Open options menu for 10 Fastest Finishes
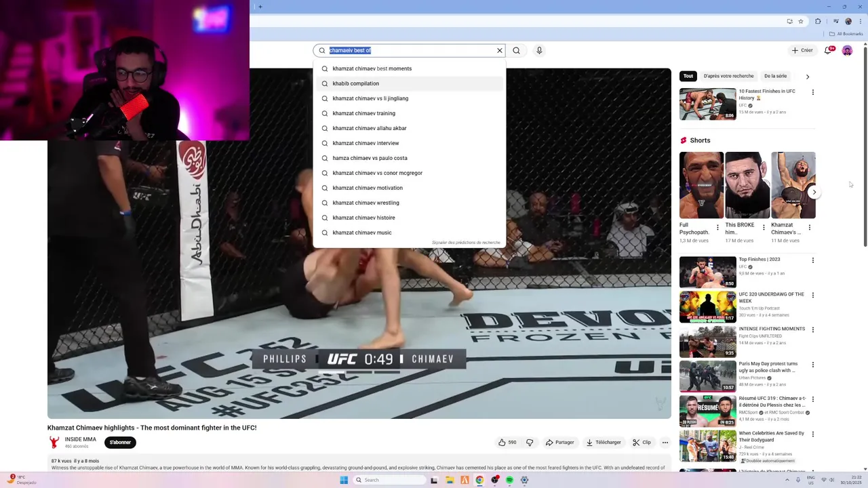The width and height of the screenshot is (868, 488). click(813, 92)
